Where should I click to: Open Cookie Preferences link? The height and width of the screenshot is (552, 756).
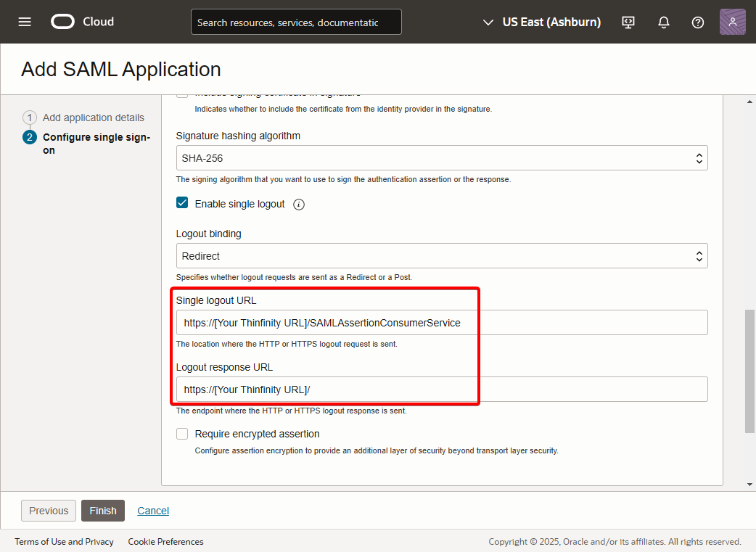coord(166,541)
